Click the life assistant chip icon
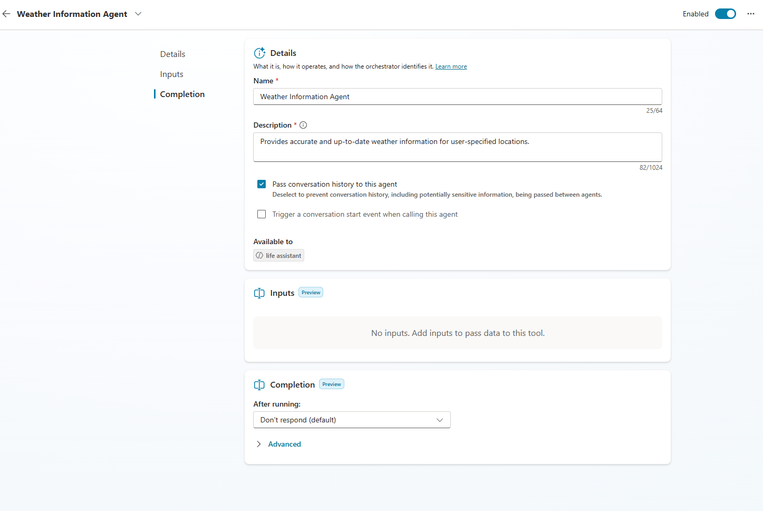The width and height of the screenshot is (763, 511). pos(259,256)
